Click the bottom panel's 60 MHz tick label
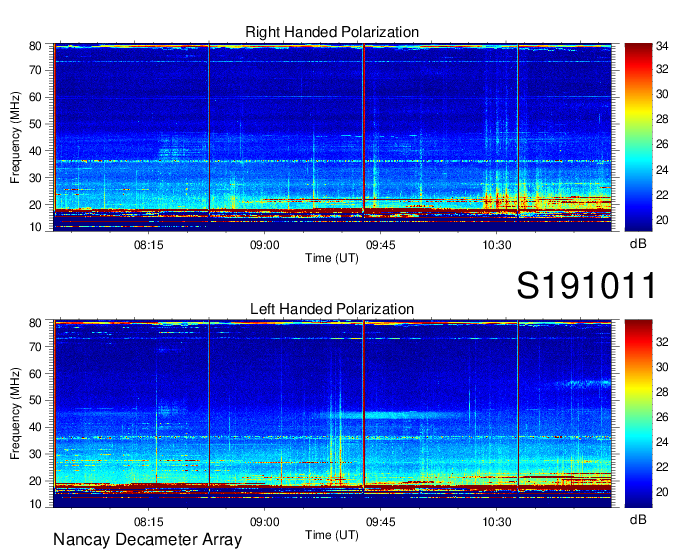Image resolution: width=680 pixels, height=552 pixels. 35,373
